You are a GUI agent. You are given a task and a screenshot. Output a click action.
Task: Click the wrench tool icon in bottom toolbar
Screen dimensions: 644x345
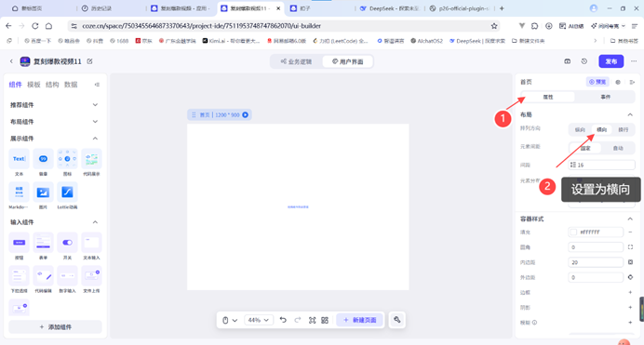[x=397, y=320]
